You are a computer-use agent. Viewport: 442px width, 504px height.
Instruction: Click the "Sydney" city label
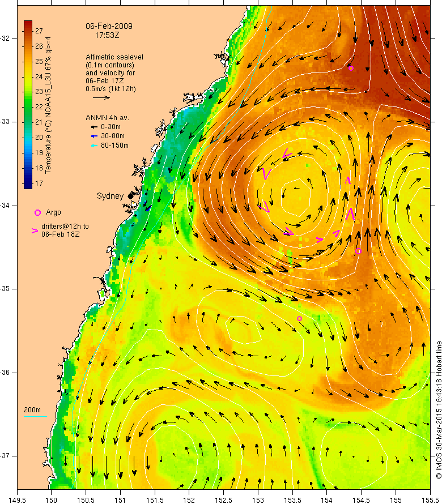[110, 197]
